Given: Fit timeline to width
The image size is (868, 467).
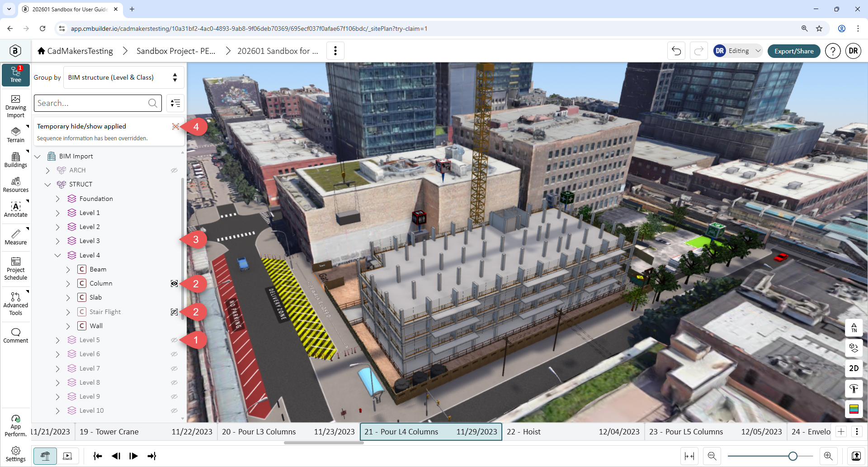Looking at the screenshot, I should pos(689,456).
